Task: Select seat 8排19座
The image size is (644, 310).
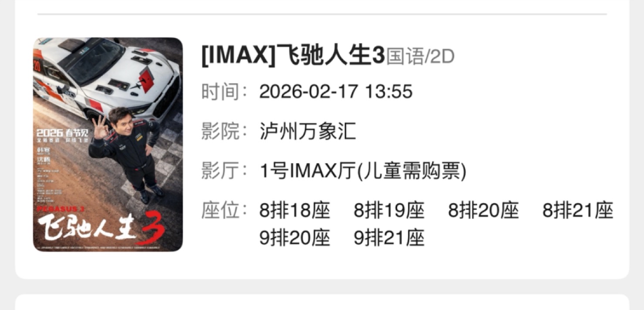Action: click(x=389, y=211)
